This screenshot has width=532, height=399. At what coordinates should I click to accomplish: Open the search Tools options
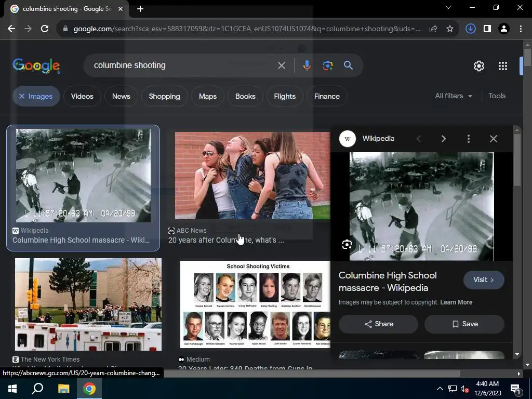497,96
